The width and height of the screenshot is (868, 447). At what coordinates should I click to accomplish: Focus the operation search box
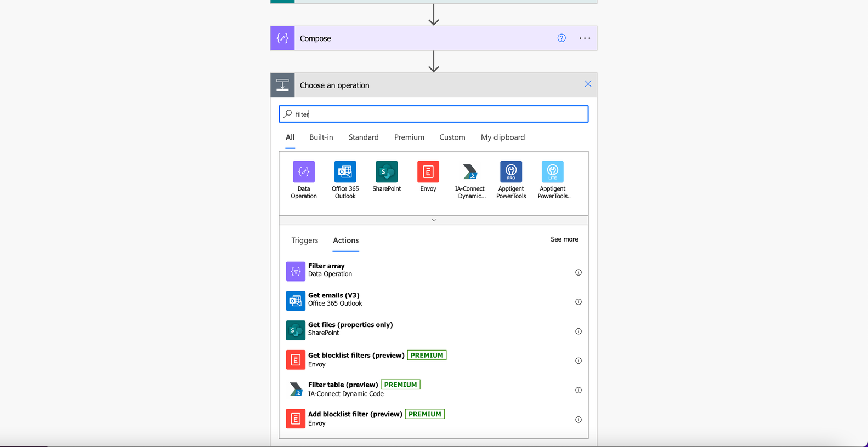[x=434, y=114]
